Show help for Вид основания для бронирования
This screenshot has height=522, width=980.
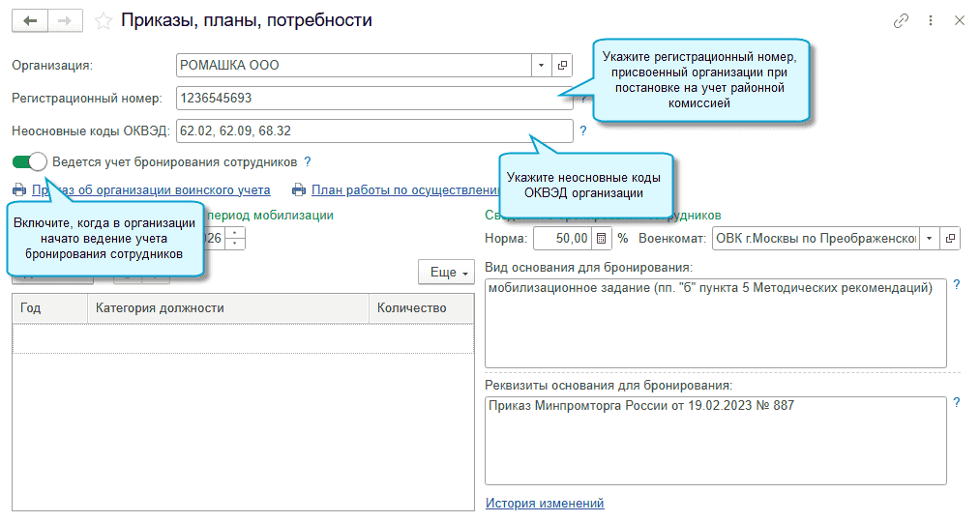tap(956, 285)
